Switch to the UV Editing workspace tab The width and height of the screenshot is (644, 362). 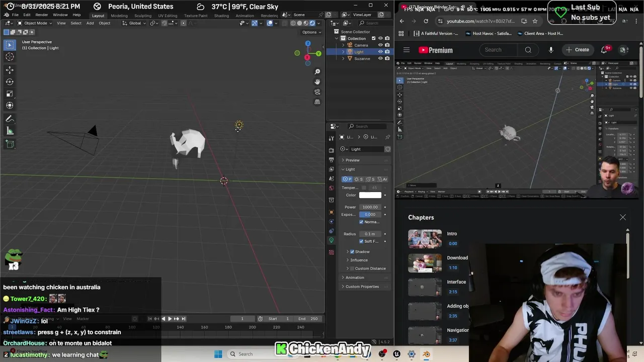click(168, 16)
